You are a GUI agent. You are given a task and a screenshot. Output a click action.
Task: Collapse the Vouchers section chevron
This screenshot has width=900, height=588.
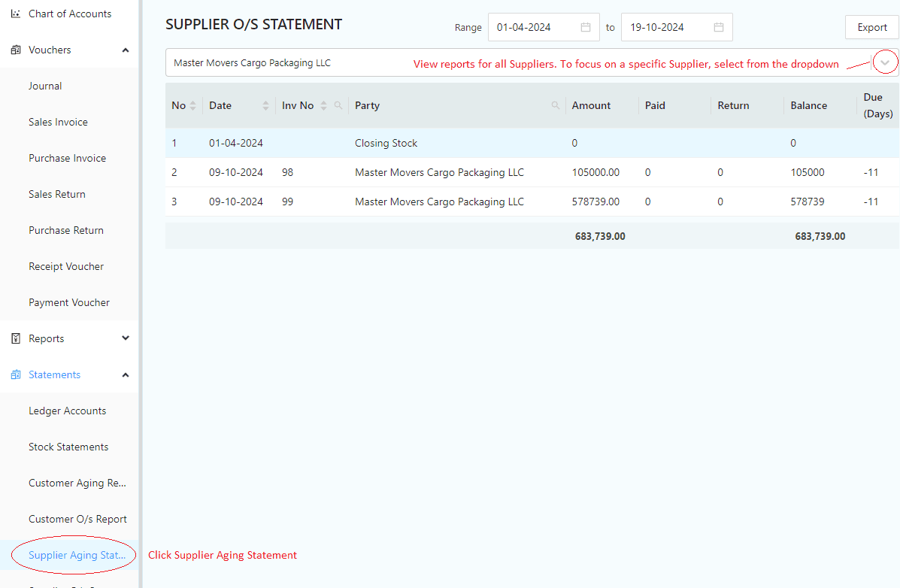(126, 50)
